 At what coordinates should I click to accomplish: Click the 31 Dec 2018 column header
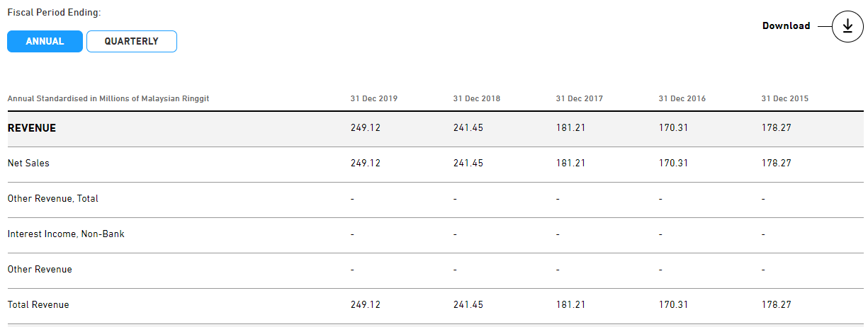coord(477,99)
